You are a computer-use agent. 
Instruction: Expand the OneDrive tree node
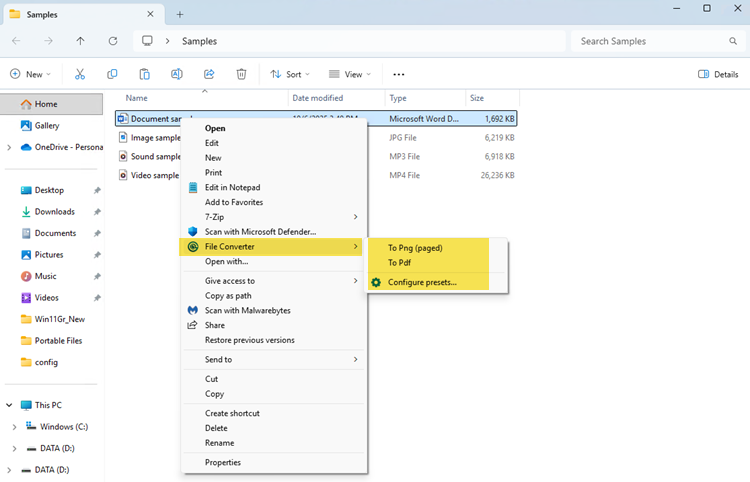(9, 147)
